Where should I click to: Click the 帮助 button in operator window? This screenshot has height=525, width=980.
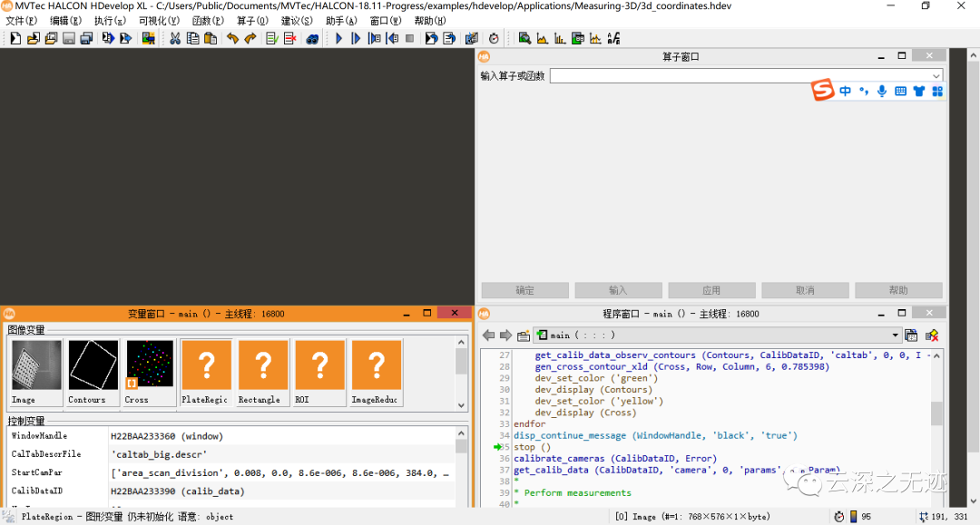(x=897, y=290)
